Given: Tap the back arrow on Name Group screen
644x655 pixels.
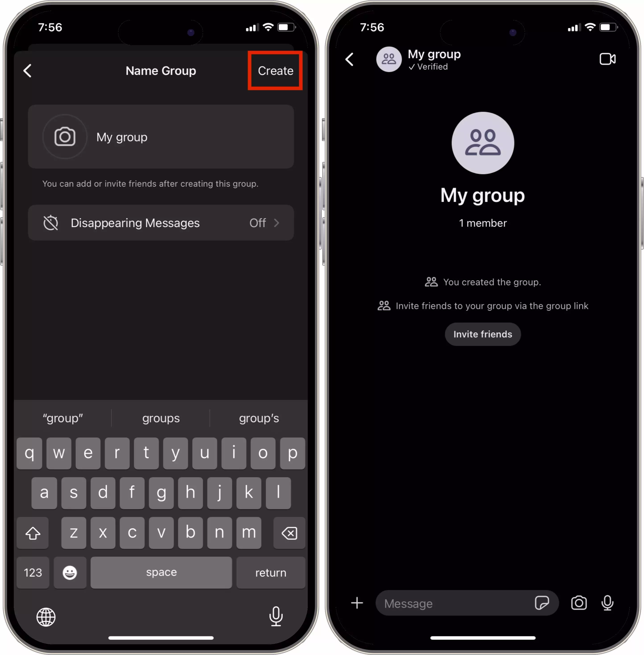Looking at the screenshot, I should point(27,71).
